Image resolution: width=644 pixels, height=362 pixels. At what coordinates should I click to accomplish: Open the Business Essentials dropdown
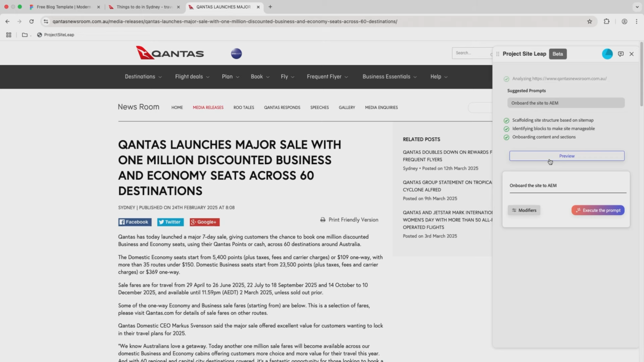click(x=389, y=77)
